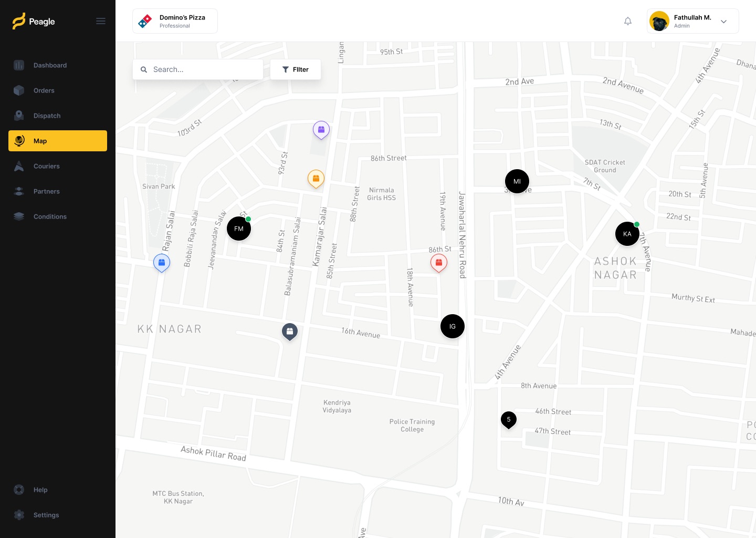Select the Map menu item
Image resolution: width=756 pixels, height=538 pixels.
58,141
